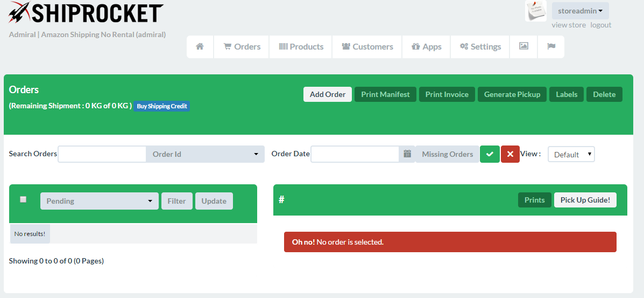644x298 pixels.
Task: Toggle the select-all orders checkbox
Action: tap(23, 199)
